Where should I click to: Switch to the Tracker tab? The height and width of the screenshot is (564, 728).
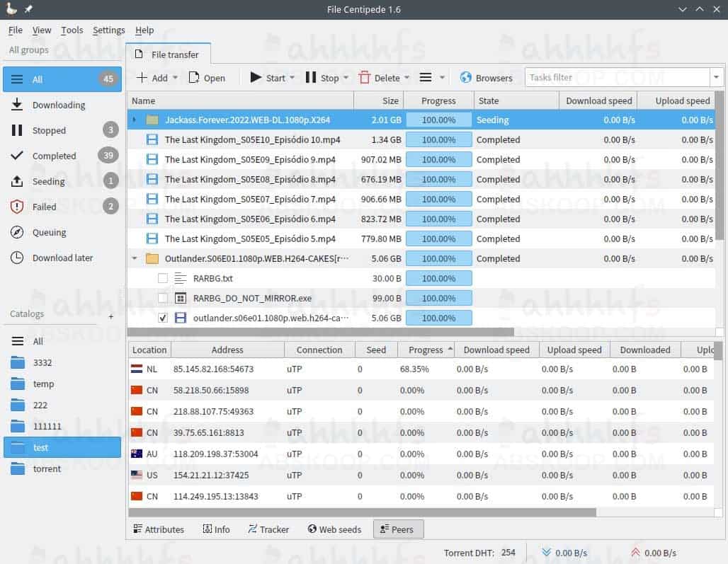[x=268, y=529]
